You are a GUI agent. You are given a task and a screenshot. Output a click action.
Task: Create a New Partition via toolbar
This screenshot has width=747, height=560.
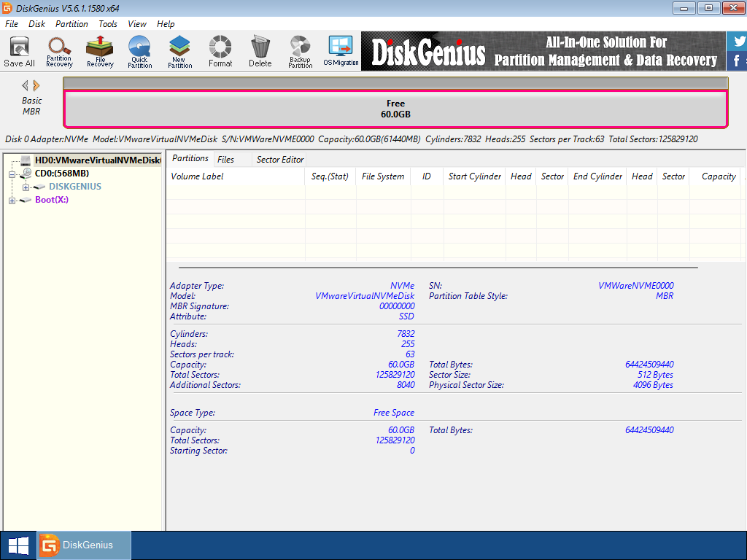179,52
